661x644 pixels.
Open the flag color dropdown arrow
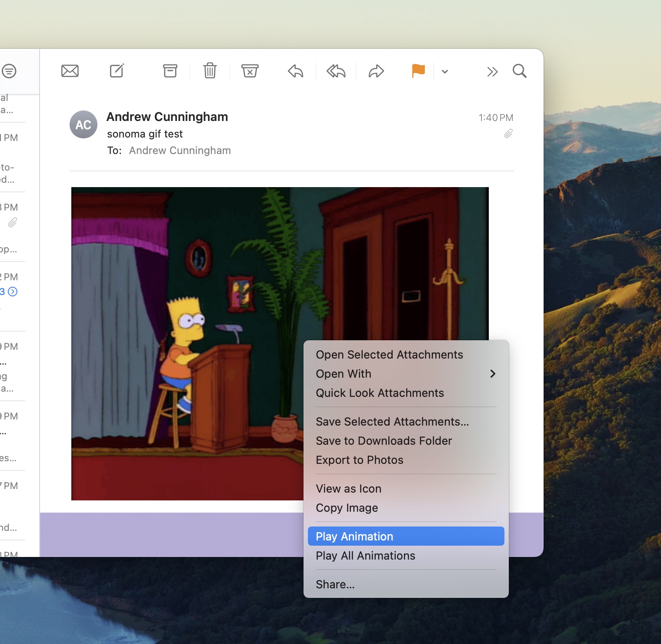pos(445,71)
